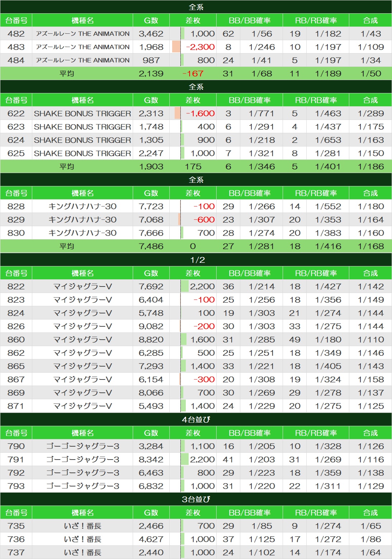Select average combined probability 1/186

click(371, 167)
